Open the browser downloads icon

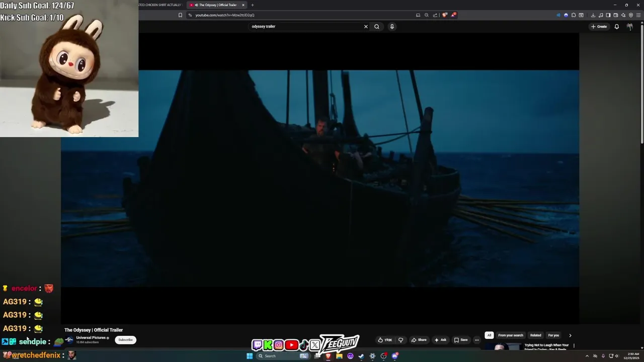point(593,15)
